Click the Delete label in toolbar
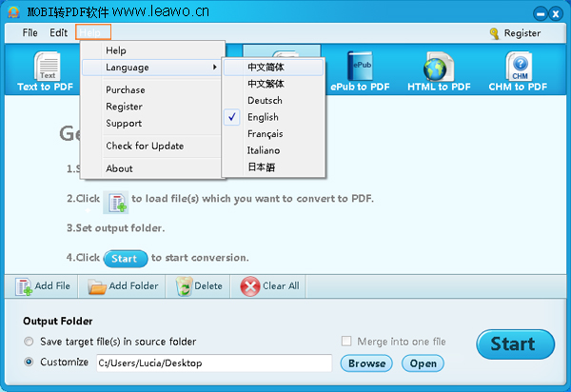571x392 pixels. (208, 286)
